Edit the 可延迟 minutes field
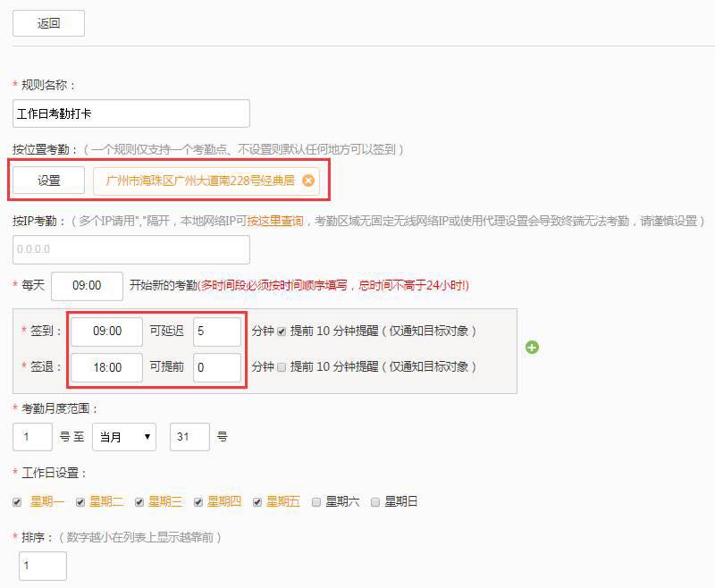 217,332
